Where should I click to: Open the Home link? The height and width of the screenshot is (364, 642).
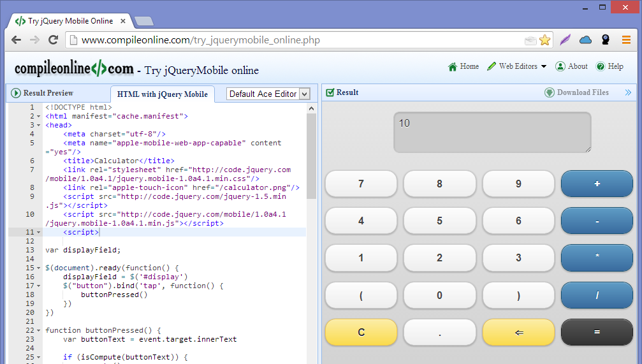tap(469, 66)
